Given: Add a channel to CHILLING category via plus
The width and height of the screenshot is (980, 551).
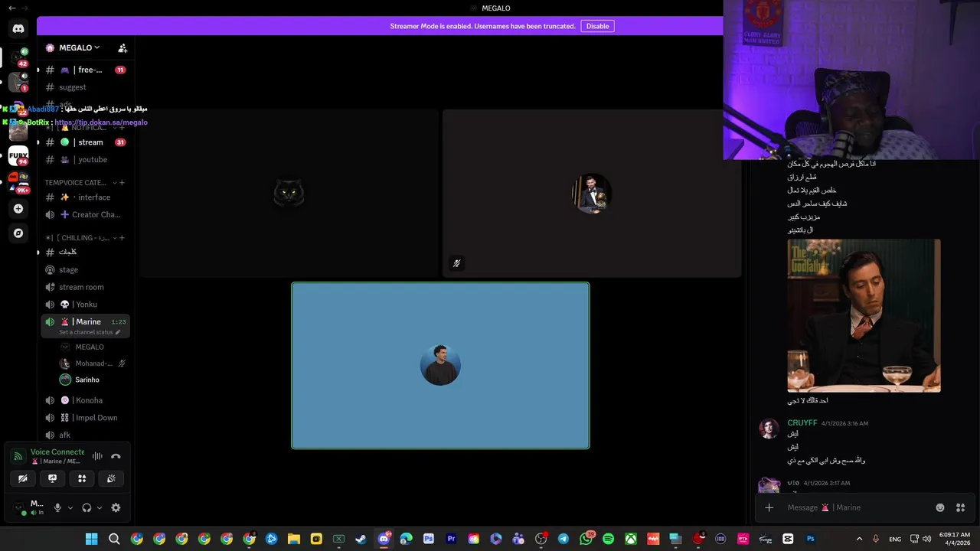Looking at the screenshot, I should coord(122,238).
